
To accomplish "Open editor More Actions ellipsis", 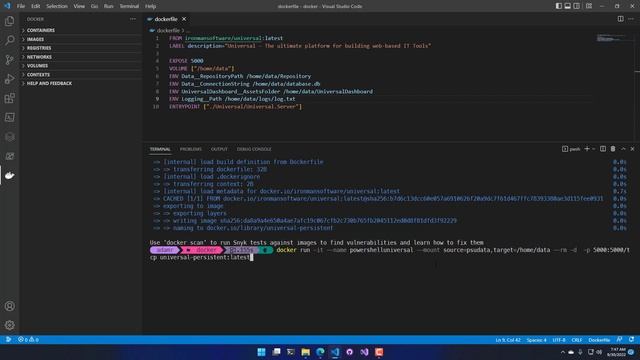I will (631, 19).
